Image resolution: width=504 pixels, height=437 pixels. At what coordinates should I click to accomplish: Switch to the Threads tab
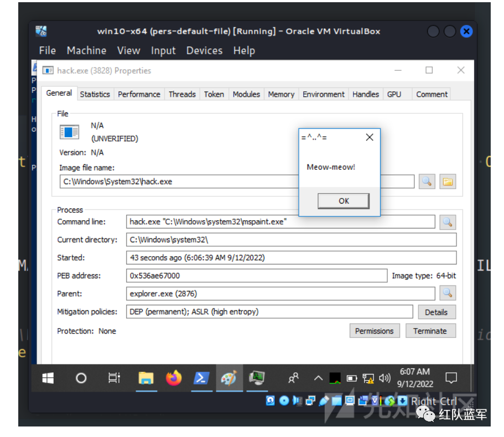coord(182,94)
